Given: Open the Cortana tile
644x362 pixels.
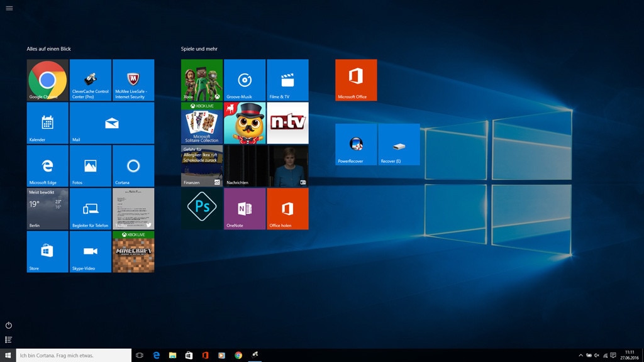Looking at the screenshot, I should (133, 166).
